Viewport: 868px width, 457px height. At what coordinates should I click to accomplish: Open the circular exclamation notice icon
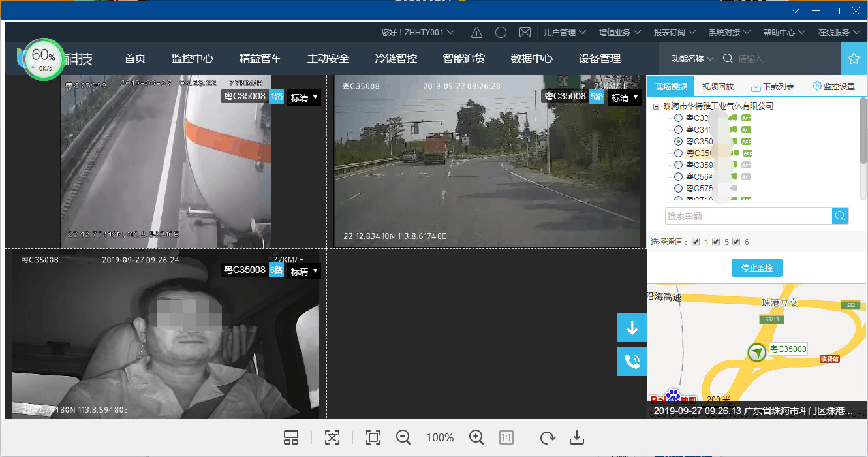click(x=501, y=32)
